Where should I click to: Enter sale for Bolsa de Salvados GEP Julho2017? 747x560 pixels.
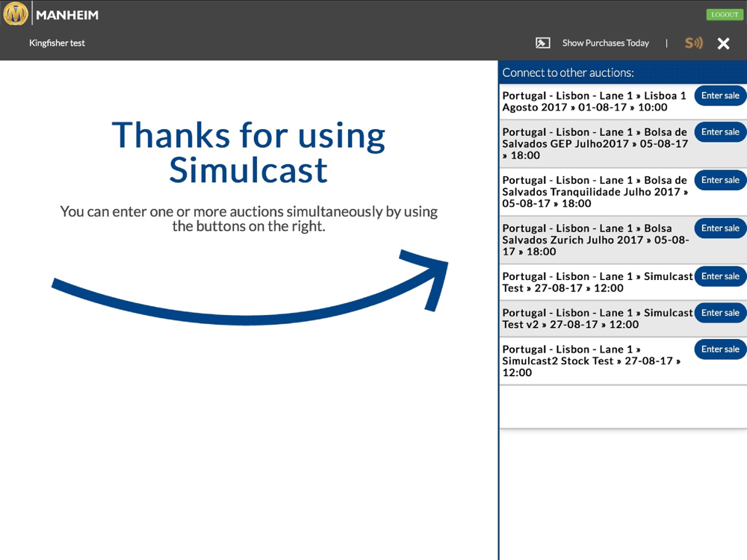720,132
